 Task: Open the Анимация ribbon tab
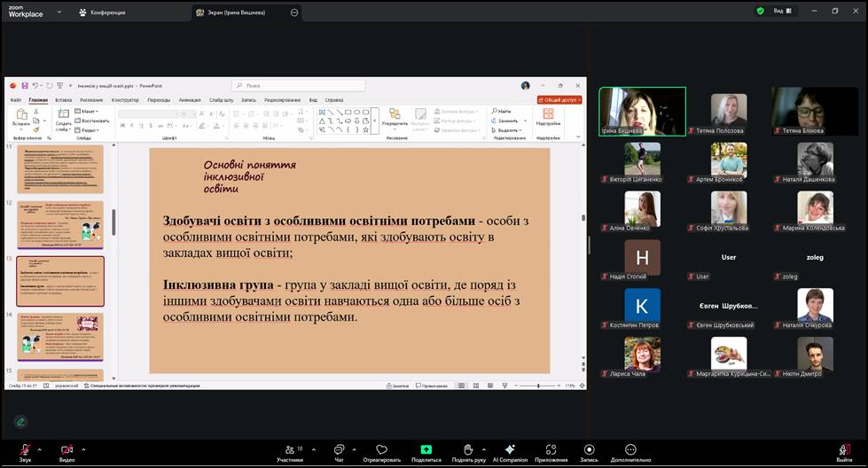[x=190, y=100]
